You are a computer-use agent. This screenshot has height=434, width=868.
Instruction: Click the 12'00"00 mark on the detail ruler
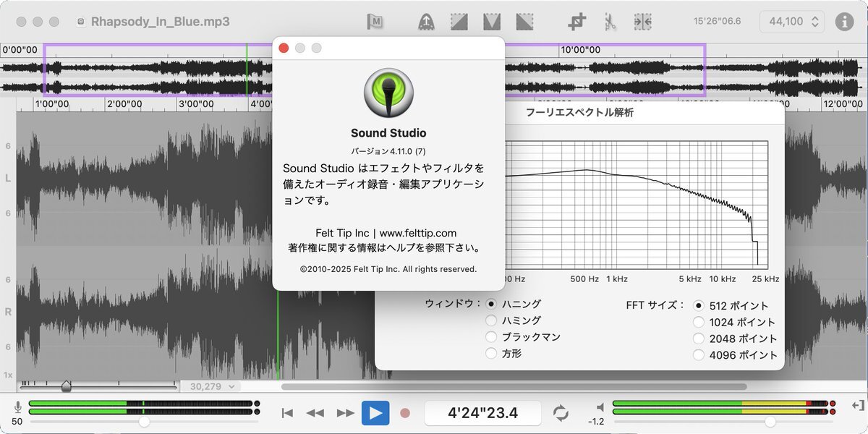843,104
